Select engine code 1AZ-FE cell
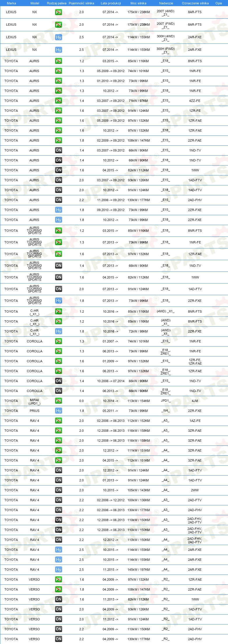 195,421
